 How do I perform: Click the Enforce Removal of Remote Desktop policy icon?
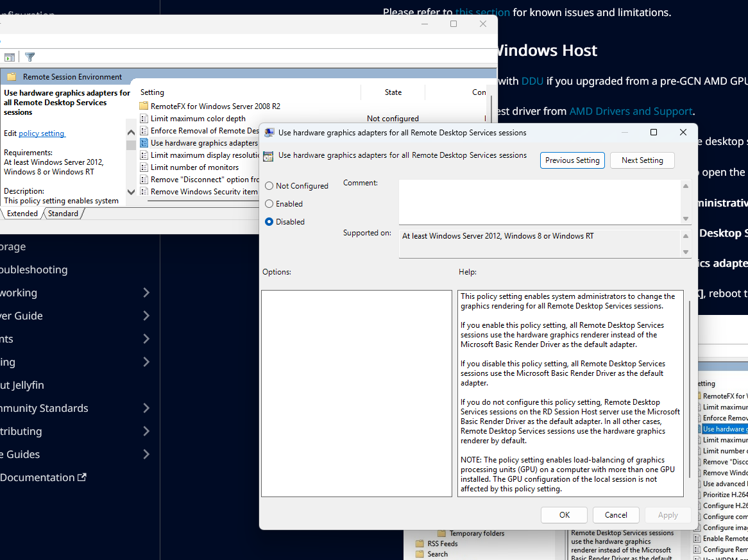(x=144, y=131)
